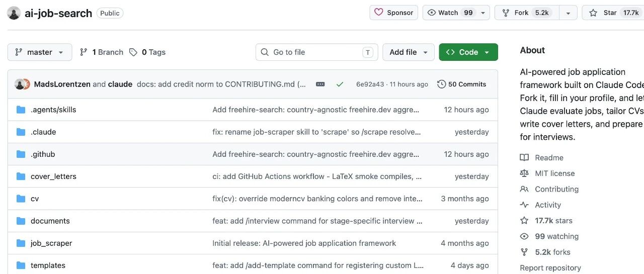View tags via the 0 Tags link
The width and height of the screenshot is (644, 274).
[x=147, y=52]
